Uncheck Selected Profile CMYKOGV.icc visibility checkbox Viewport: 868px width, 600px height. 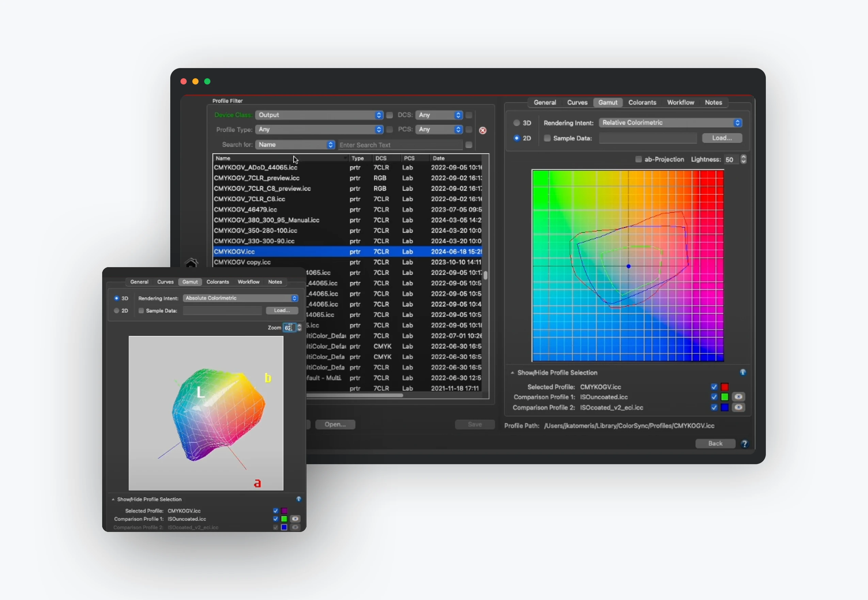coord(714,387)
